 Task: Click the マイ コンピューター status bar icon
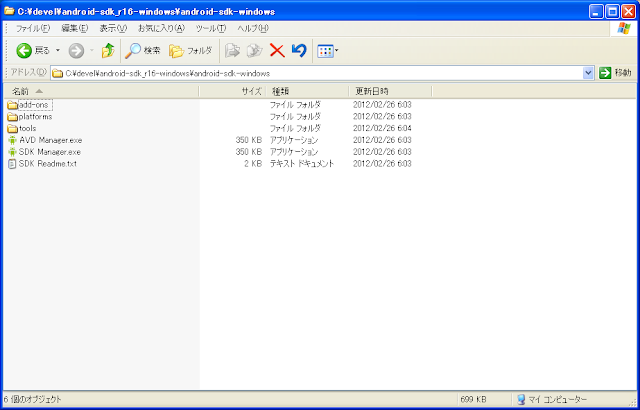521,399
